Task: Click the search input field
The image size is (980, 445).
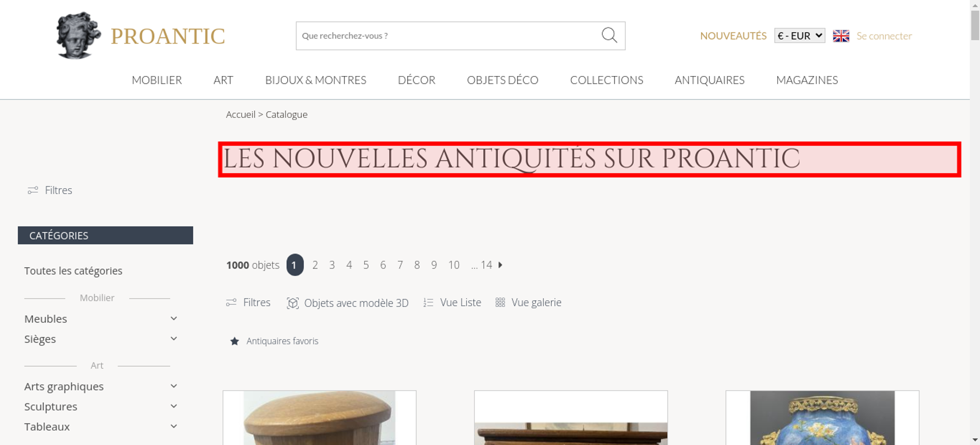Action: (448, 36)
